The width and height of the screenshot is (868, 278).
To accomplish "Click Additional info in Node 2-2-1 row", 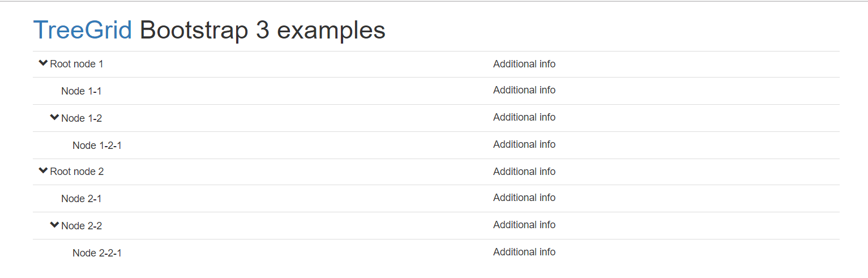I will [524, 252].
